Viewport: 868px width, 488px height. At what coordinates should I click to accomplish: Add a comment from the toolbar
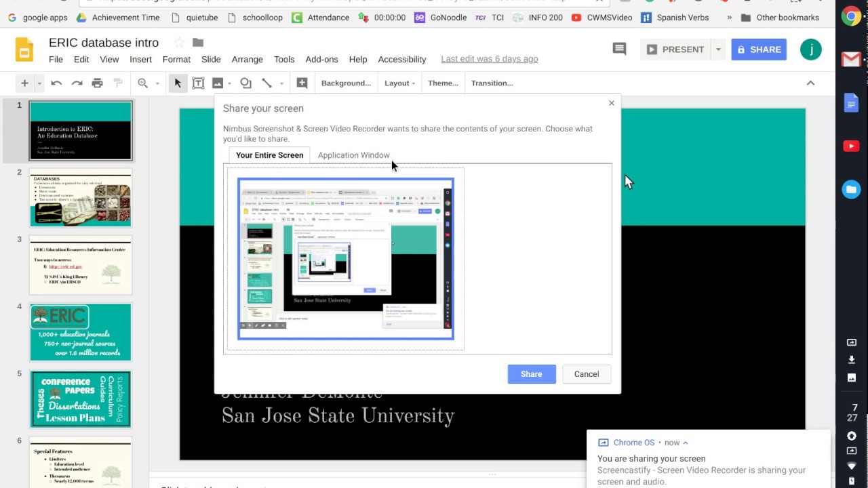[x=302, y=83]
